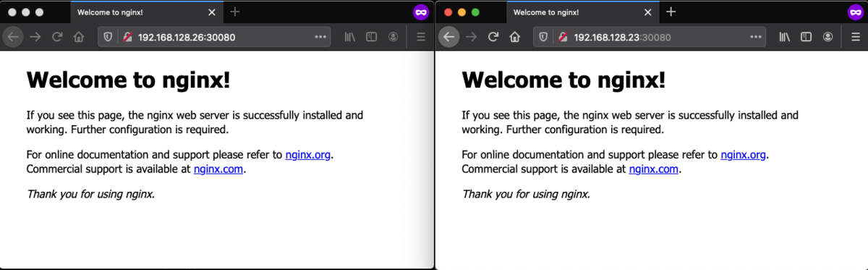The width and height of the screenshot is (868, 270).
Task: Toggle sidebar icon in left Firefox window
Action: pos(371,37)
